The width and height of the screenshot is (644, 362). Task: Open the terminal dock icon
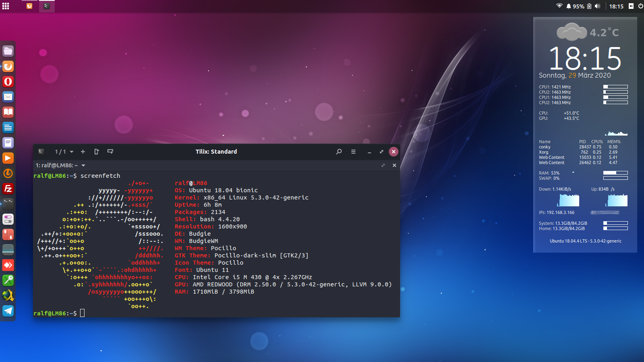(8, 204)
